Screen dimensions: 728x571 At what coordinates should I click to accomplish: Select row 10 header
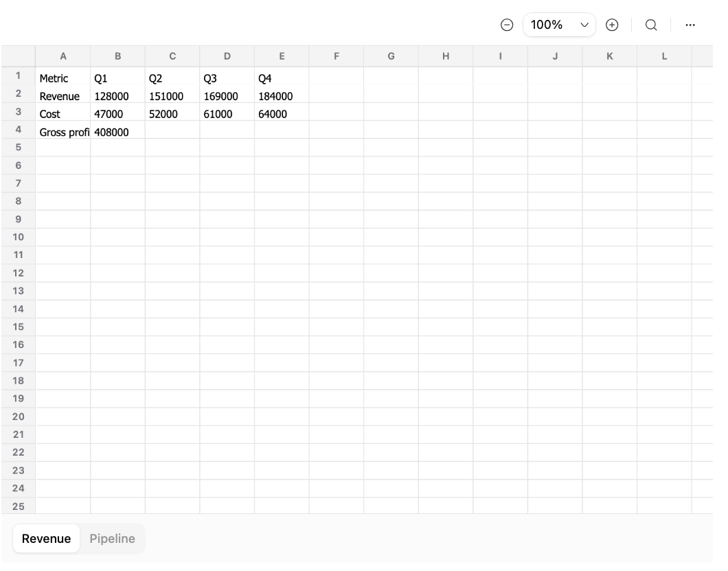(x=18, y=237)
